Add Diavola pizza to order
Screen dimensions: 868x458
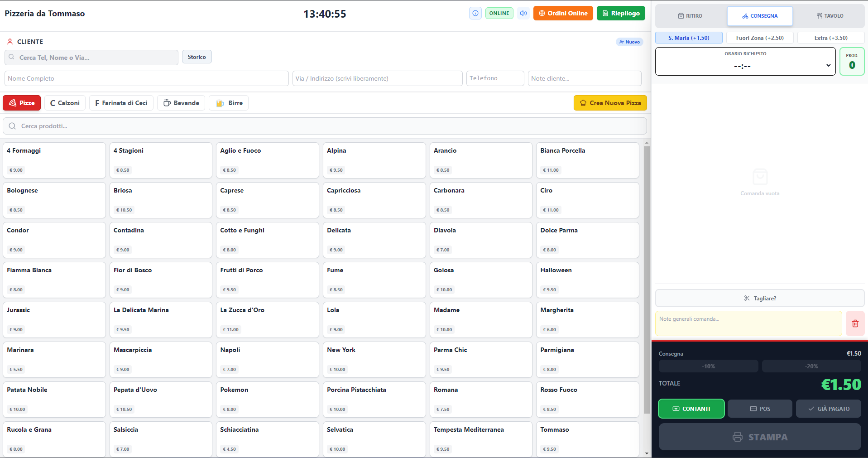pos(481,240)
